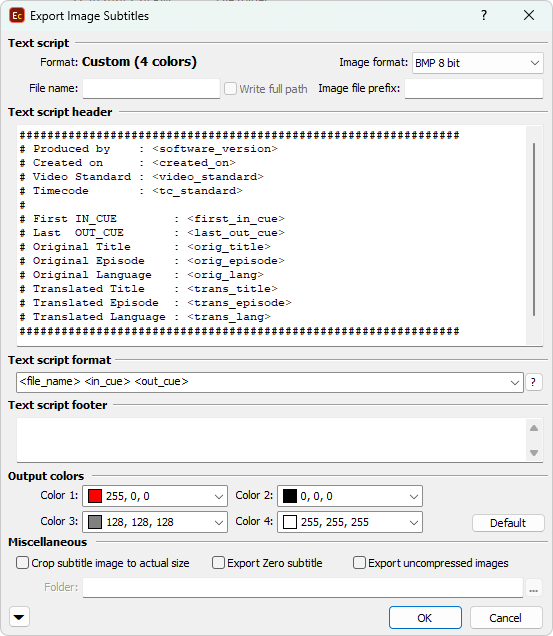Confirm export with the OK button

[425, 618]
